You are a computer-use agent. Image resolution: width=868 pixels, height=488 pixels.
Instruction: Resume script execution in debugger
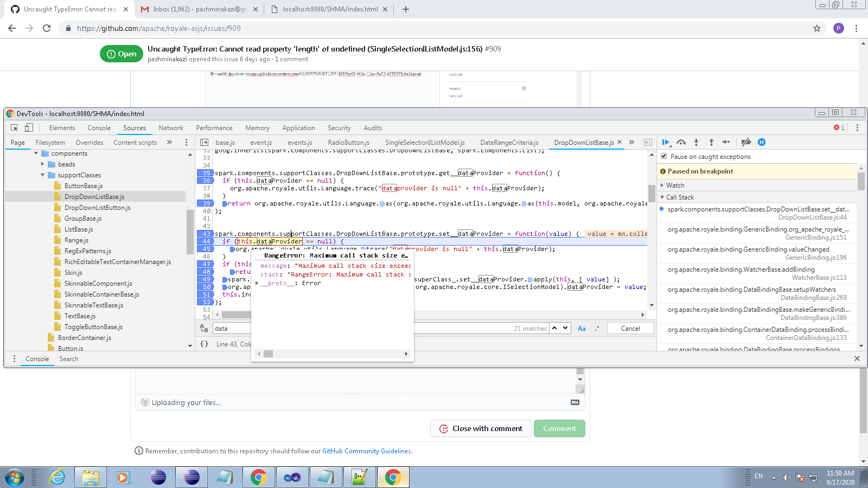[666, 142]
